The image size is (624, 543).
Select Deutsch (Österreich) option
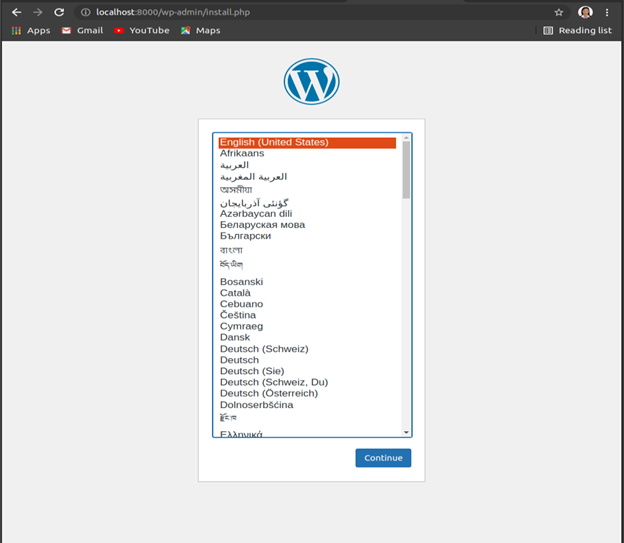point(307,394)
